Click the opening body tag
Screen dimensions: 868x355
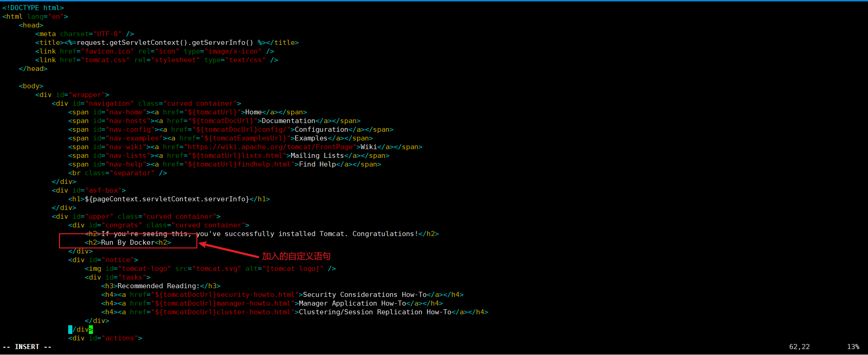tap(31, 86)
